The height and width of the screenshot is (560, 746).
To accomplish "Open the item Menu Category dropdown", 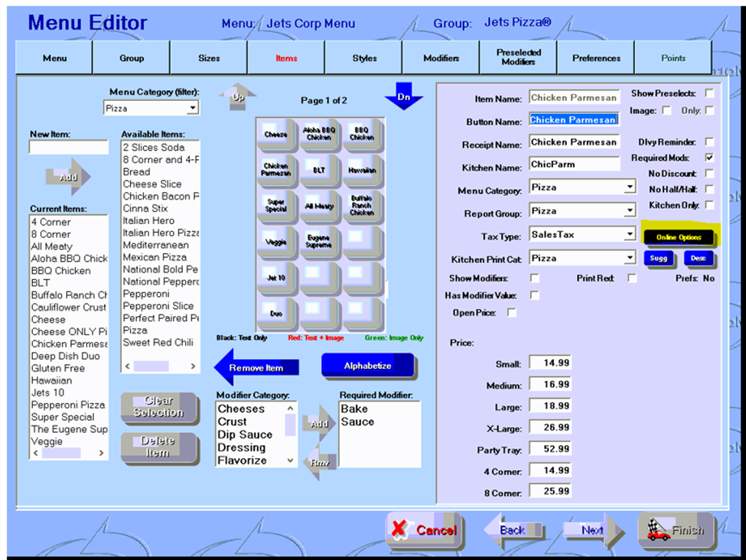I will click(630, 187).
